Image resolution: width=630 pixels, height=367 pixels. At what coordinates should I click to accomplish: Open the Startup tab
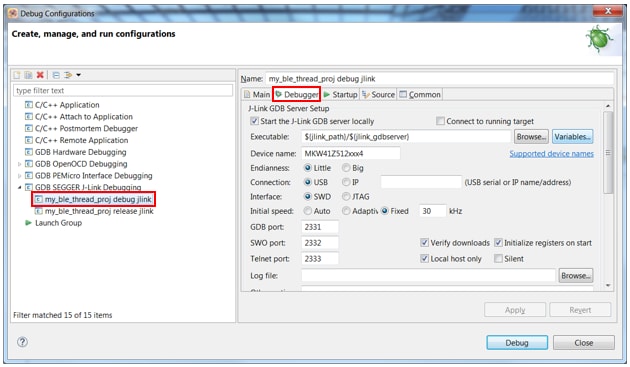tap(340, 94)
